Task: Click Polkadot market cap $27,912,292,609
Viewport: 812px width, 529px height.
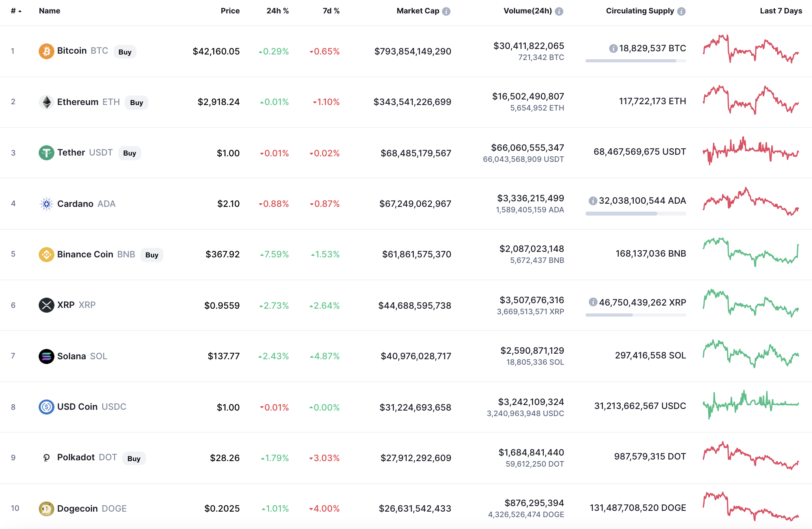Action: click(x=416, y=458)
